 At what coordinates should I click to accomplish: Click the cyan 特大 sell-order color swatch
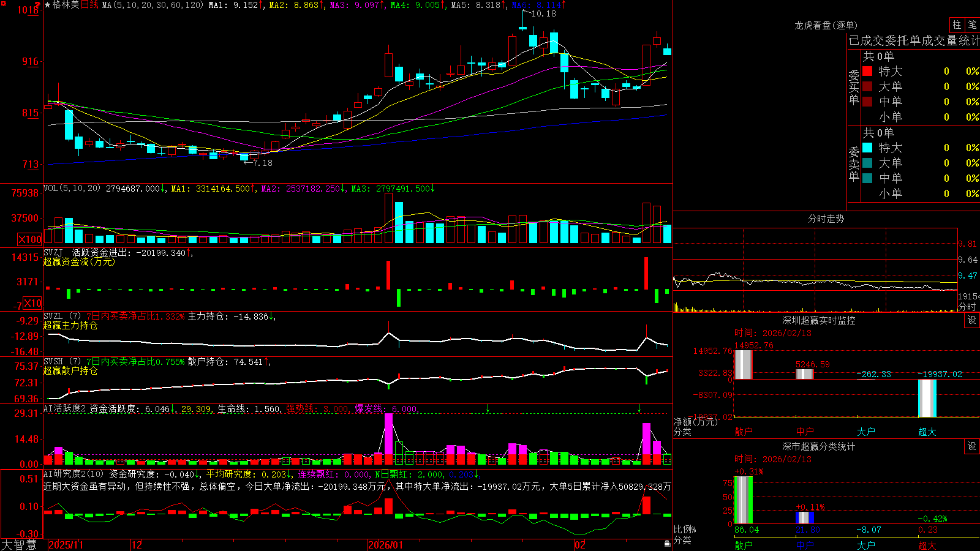pyautogui.click(x=867, y=148)
